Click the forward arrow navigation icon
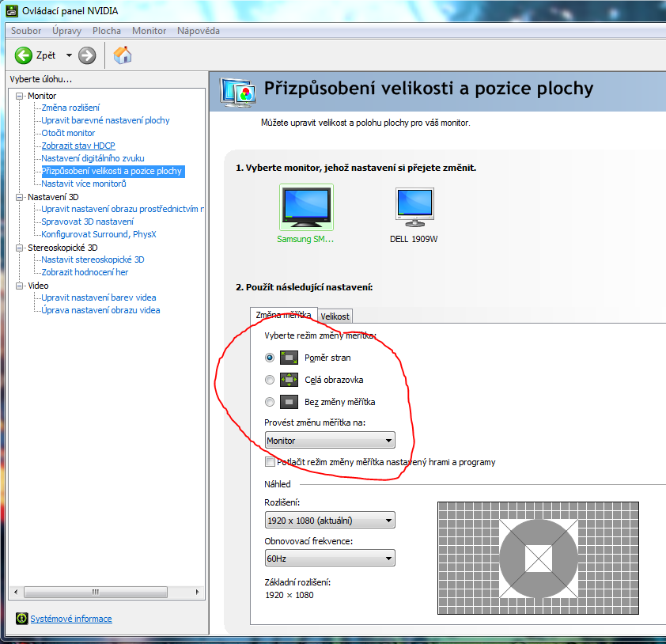Viewport: 666px width, 644px height. coord(87,55)
